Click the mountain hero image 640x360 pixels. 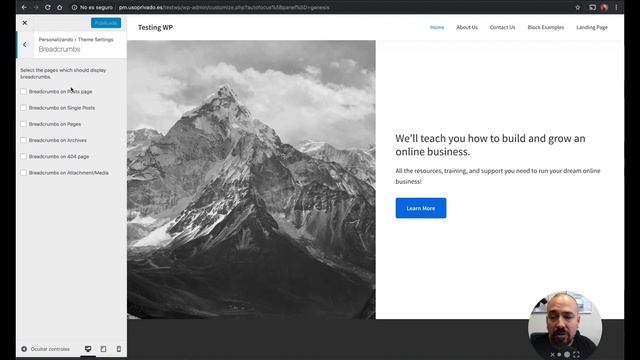click(x=251, y=180)
